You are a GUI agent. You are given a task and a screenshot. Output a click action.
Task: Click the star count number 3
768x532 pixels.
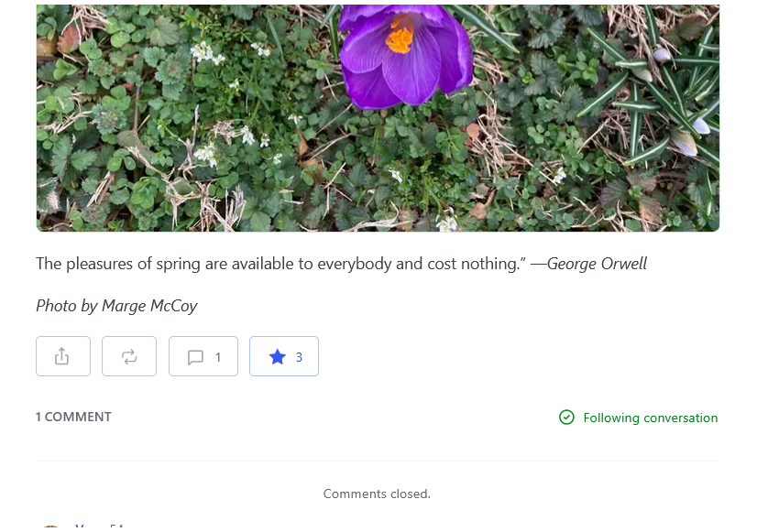299,357
